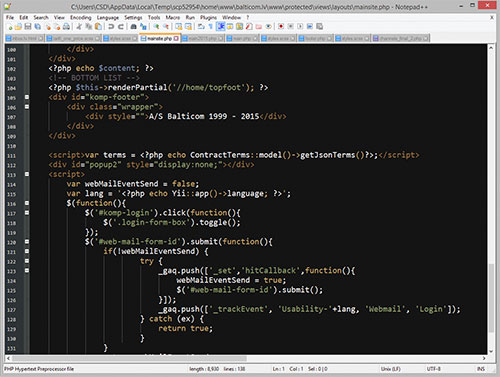Click the Close All documents toolbar icon
The image size is (500, 377).
pyautogui.click(x=57, y=27)
